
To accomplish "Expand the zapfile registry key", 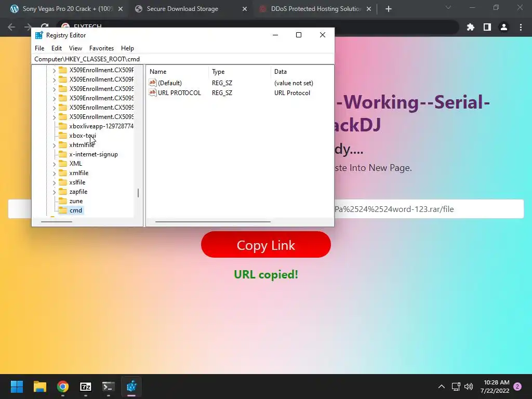I will (54, 192).
